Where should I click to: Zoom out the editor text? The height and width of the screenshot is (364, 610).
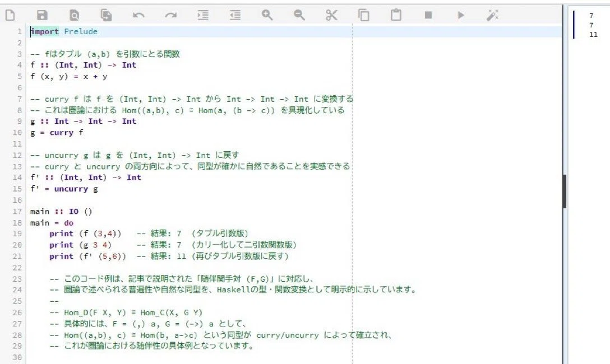click(x=299, y=15)
